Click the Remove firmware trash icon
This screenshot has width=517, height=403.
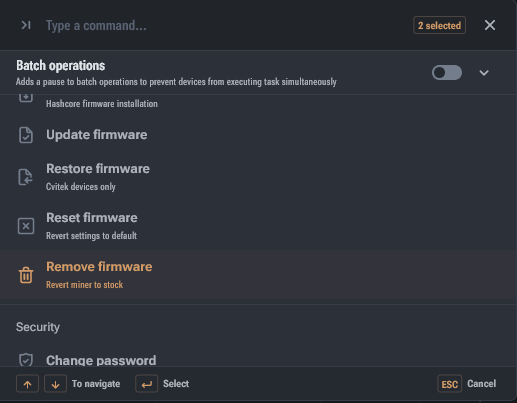point(26,275)
